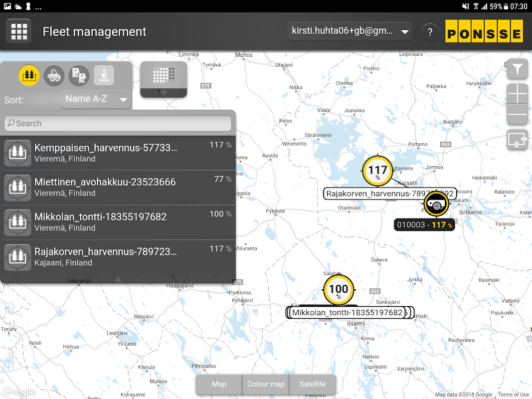The height and width of the screenshot is (399, 532).
Task: Open the Sort Name A-Z dropdown
Action: pos(96,99)
